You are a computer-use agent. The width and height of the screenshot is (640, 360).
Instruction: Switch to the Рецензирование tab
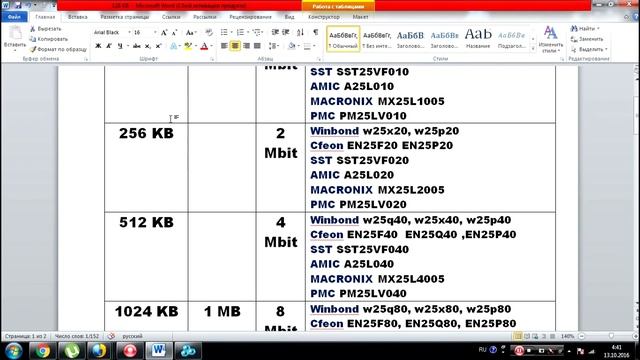[250, 17]
